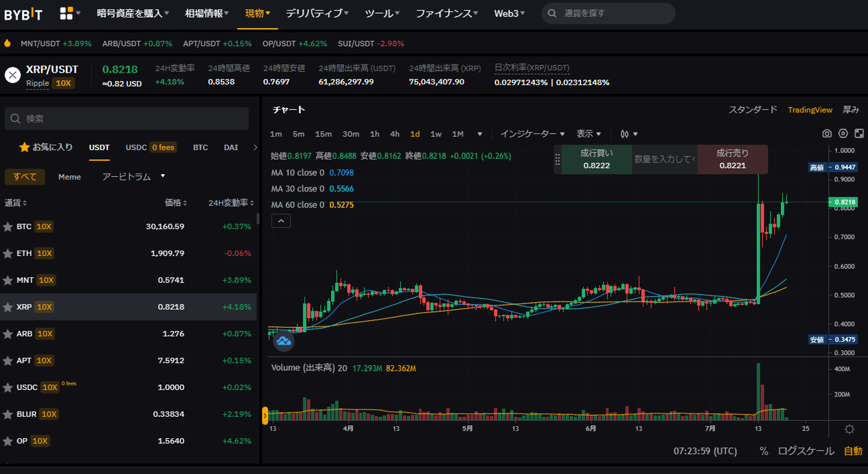The image size is (868, 474).
Task: Click the 通貨を探す search field
Action: (x=608, y=13)
